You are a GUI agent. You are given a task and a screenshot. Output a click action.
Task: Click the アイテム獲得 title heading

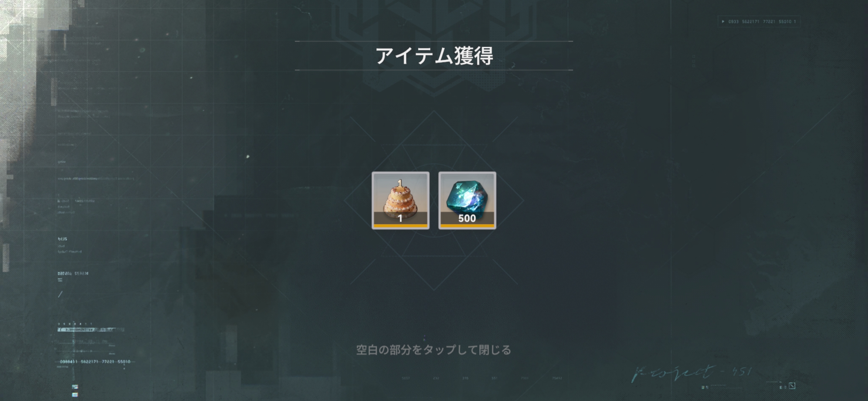coord(434,56)
